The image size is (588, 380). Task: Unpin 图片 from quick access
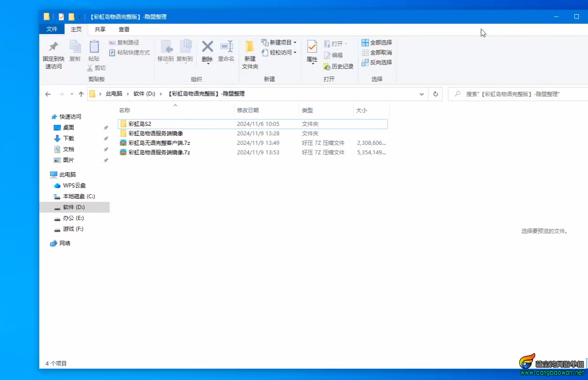click(105, 160)
